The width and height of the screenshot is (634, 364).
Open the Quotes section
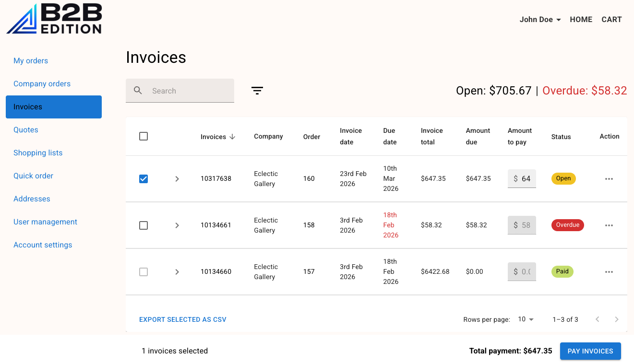click(25, 129)
